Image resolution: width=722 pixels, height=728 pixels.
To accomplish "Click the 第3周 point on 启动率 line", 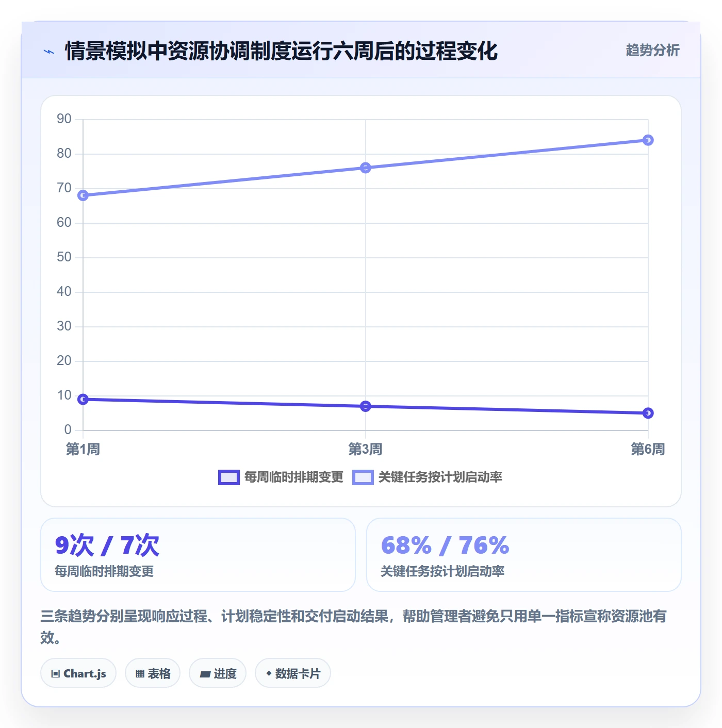I will (x=366, y=168).
